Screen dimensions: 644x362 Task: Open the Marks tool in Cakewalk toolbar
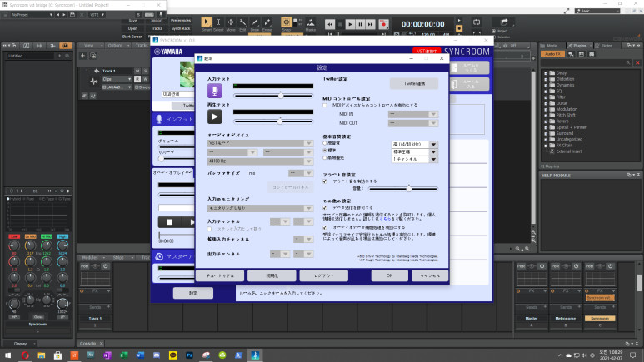pyautogui.click(x=311, y=24)
